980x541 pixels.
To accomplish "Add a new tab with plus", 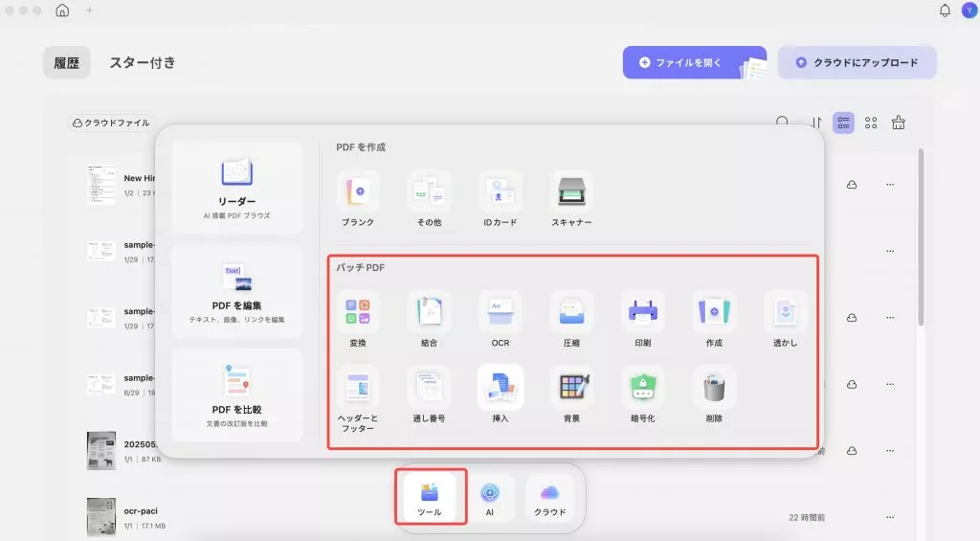I will pos(89,11).
